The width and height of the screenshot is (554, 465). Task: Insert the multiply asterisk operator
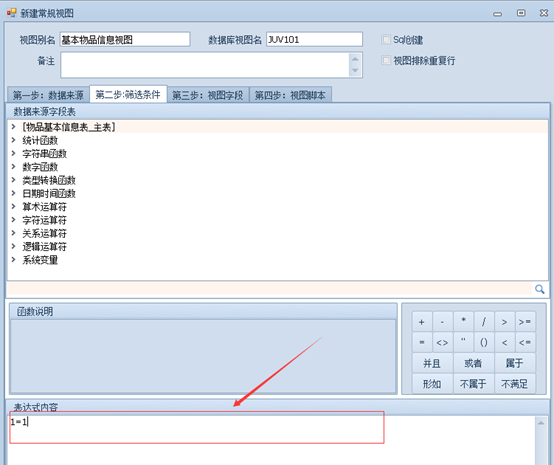(463, 322)
